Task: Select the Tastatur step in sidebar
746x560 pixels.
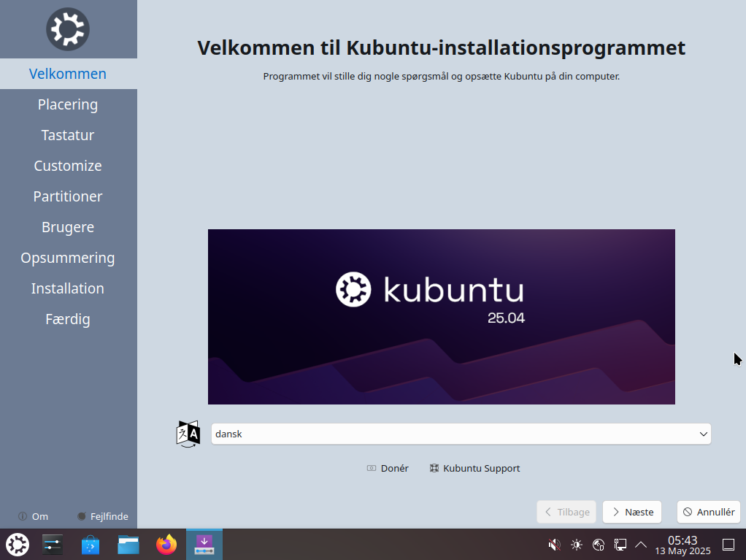Action: pyautogui.click(x=69, y=135)
